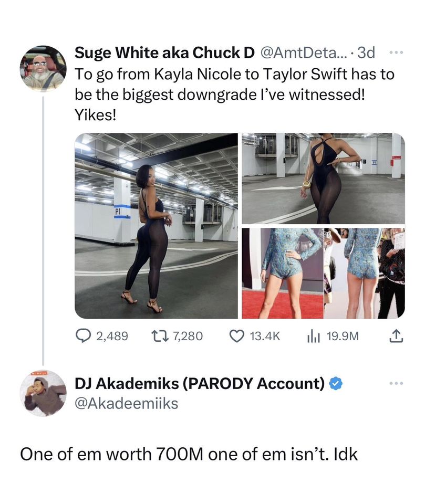Image resolution: width=425 pixels, height=504 pixels.
Task: Click the Suge White aka Chuck D name
Action: pyautogui.click(x=164, y=53)
